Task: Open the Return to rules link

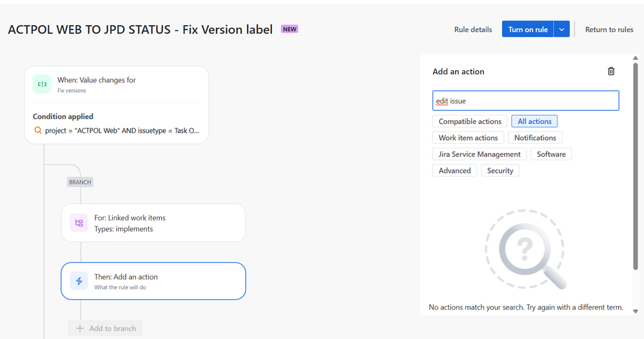Action: (609, 30)
